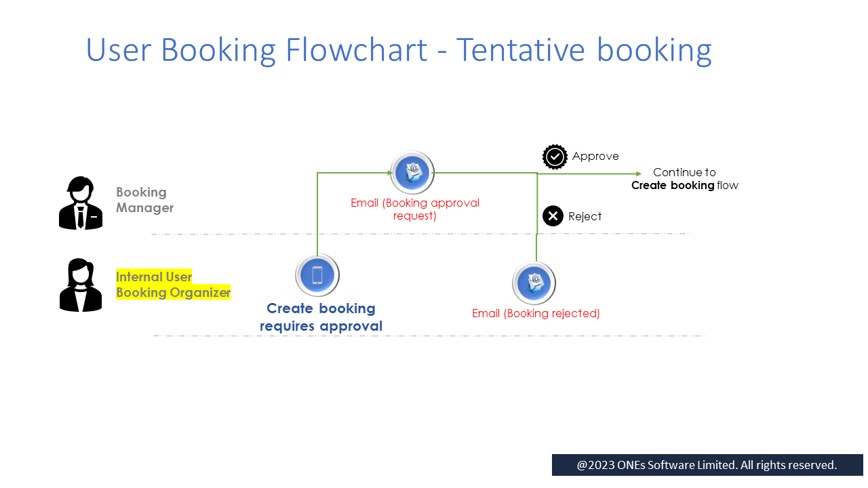
Task: Click the Approve checkmark badge icon
Action: point(555,157)
